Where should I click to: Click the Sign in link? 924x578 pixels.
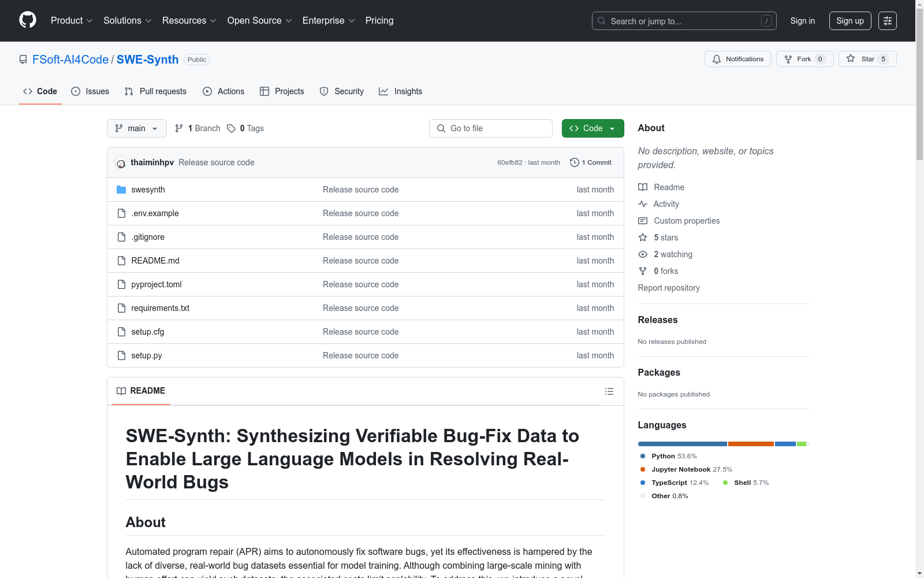[803, 21]
